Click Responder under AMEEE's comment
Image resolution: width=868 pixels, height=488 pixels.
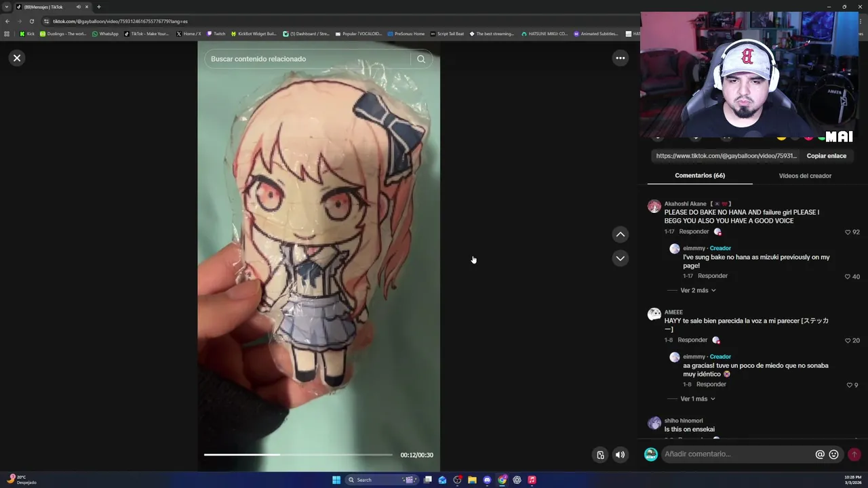(692, 340)
